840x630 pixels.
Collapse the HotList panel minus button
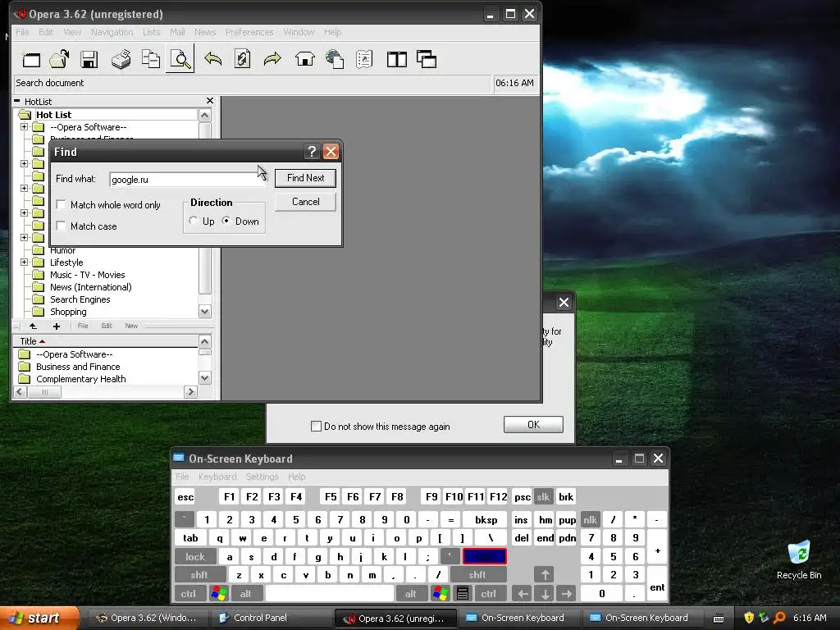16,101
